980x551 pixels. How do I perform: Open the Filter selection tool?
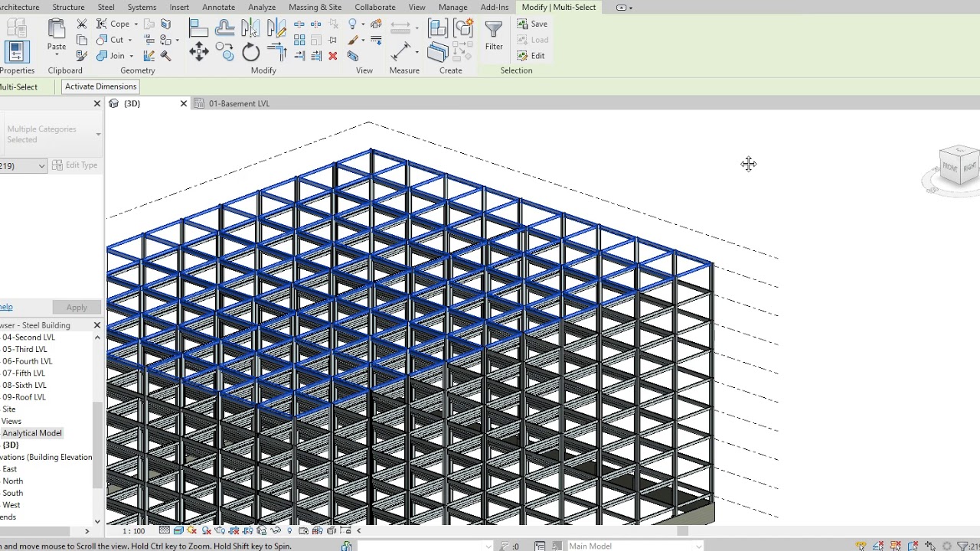click(494, 35)
